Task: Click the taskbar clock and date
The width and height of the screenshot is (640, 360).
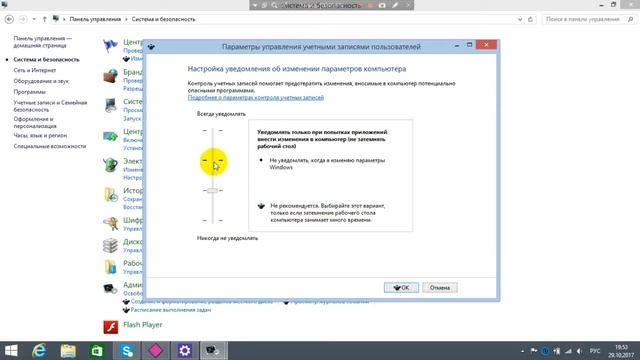Action: point(621,351)
